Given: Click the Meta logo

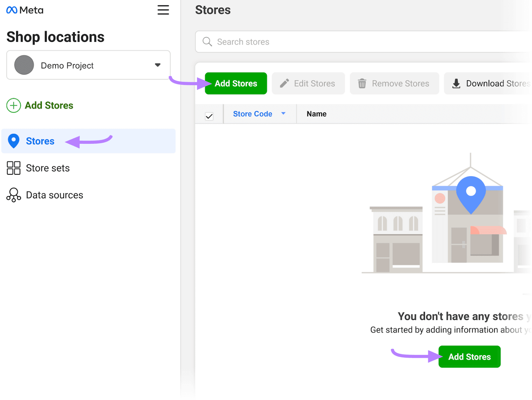Looking at the screenshot, I should click(24, 10).
